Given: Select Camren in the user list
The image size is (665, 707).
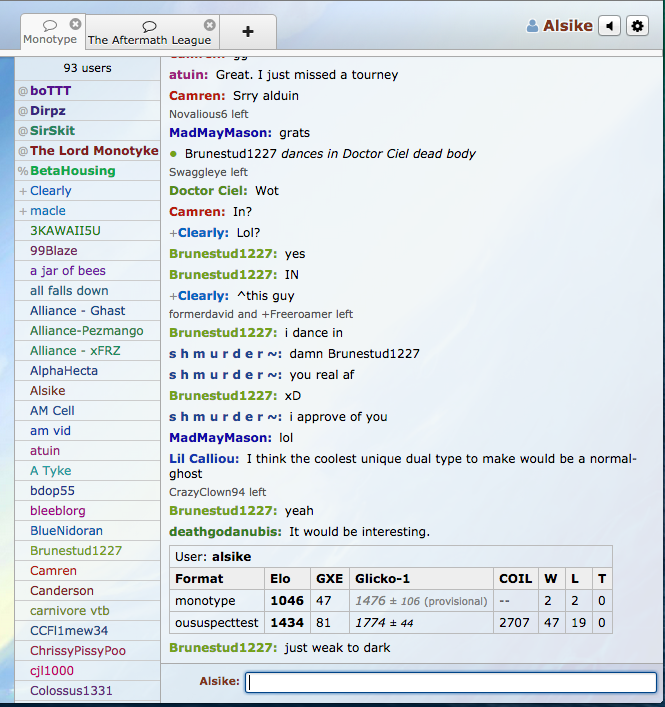Looking at the screenshot, I should 88,570.
